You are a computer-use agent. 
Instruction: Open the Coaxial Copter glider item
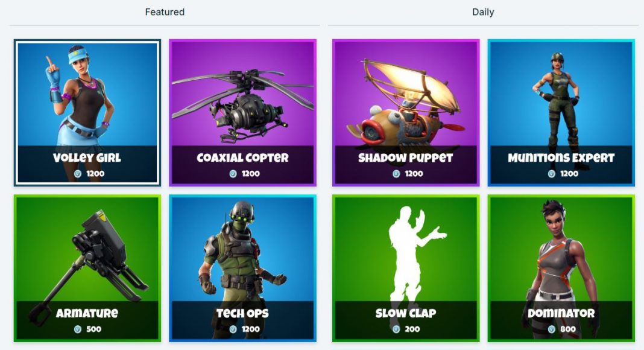point(243,113)
